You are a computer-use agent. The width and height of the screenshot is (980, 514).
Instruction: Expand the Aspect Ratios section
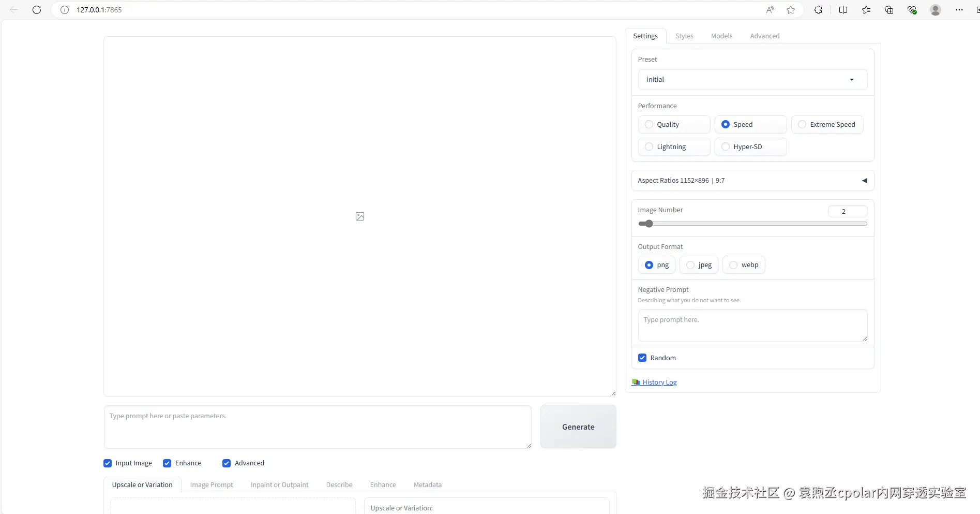(752, 181)
